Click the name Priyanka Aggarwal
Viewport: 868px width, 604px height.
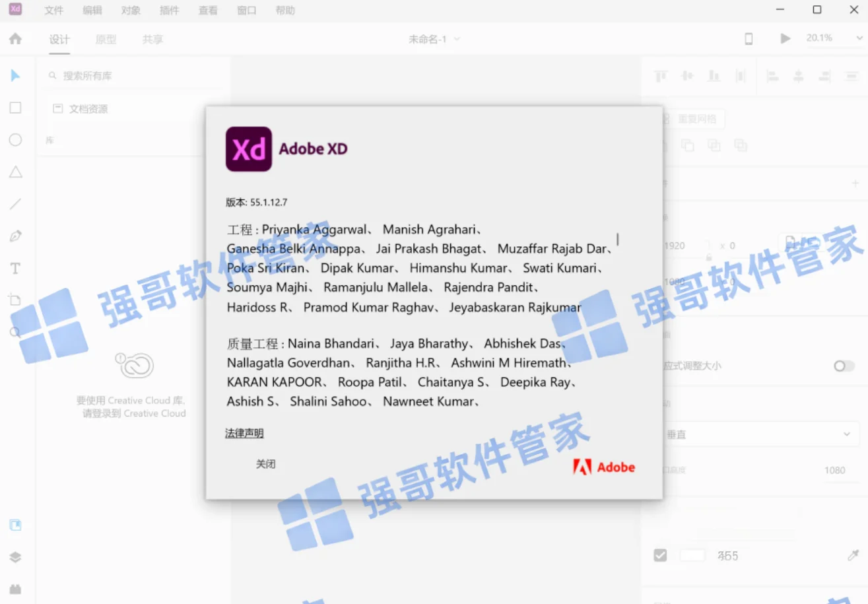314,230
